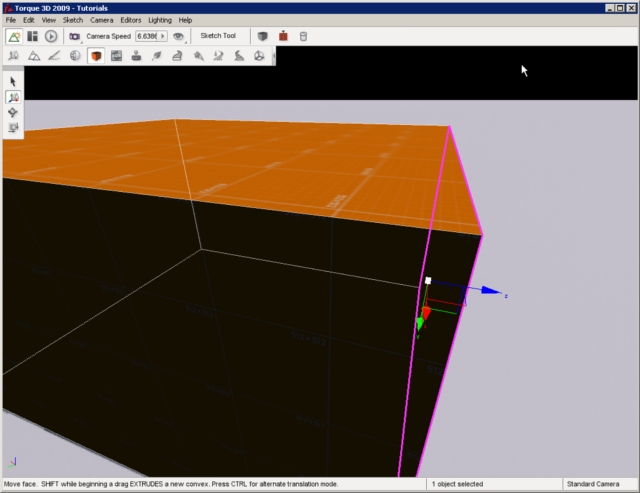Toggle the eye visibility options button

(x=179, y=36)
